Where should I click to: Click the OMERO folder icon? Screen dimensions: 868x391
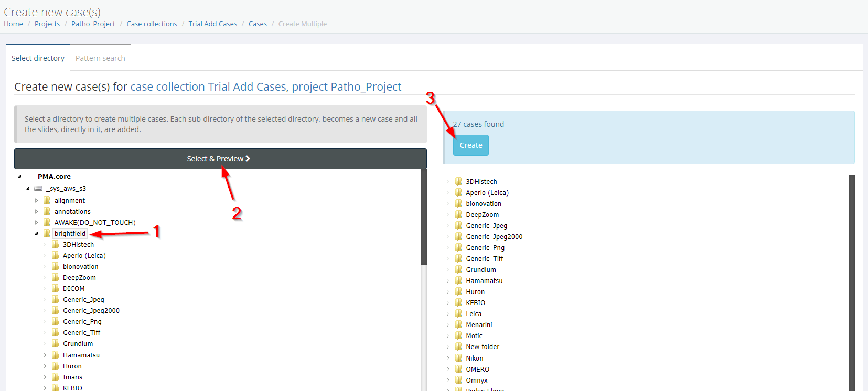point(459,370)
